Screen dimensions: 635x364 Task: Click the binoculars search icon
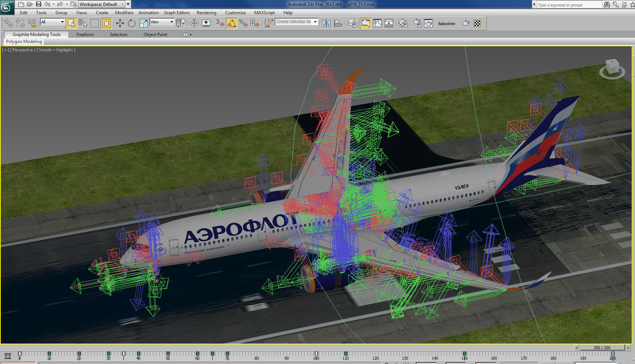click(607, 4)
